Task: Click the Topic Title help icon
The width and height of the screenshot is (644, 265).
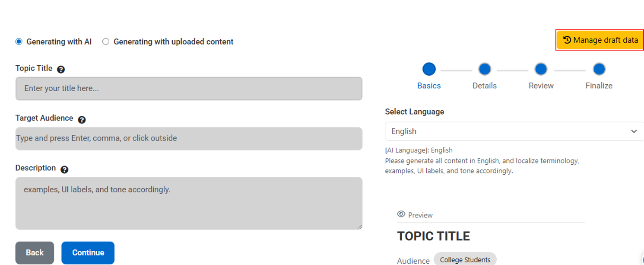Action: pos(61,69)
